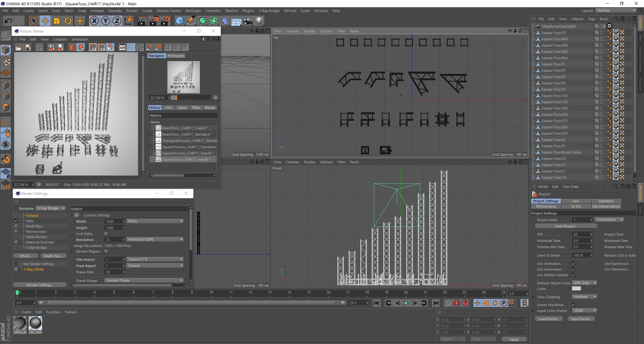Click the Scale Project... button
The image size is (644, 344).
566,226
